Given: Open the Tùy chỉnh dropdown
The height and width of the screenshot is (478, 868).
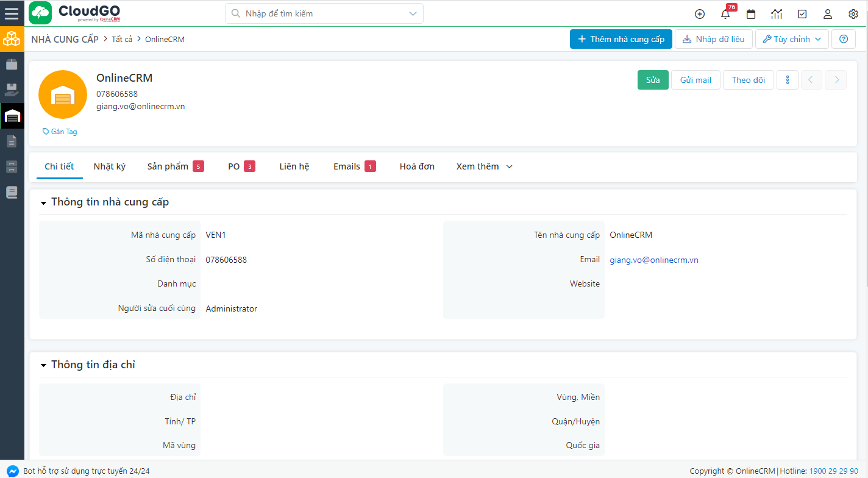Looking at the screenshot, I should pos(792,38).
